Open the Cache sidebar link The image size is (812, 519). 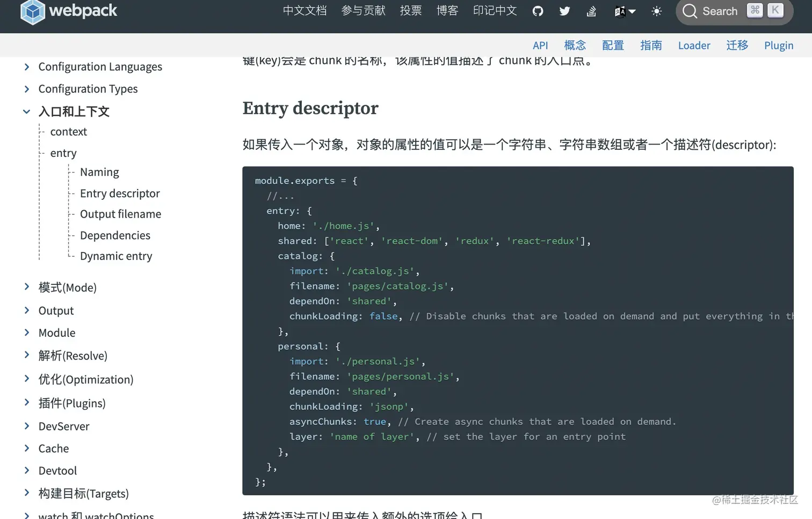click(54, 449)
